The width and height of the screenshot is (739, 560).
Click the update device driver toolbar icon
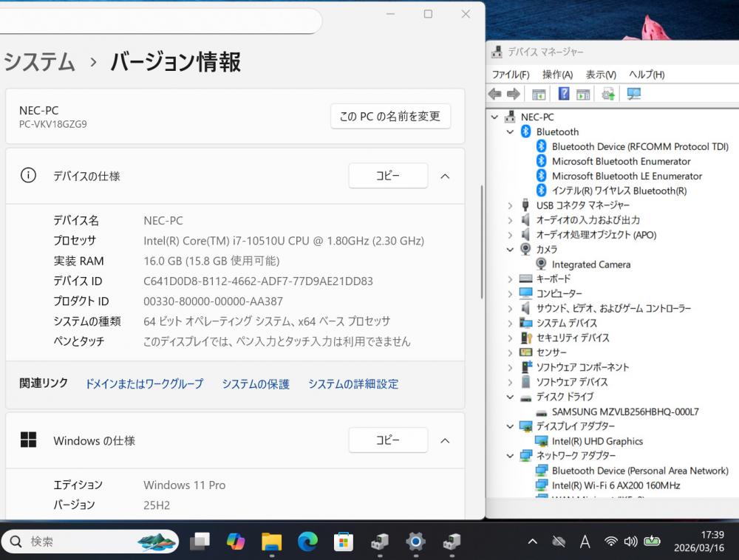pyautogui.click(x=608, y=94)
